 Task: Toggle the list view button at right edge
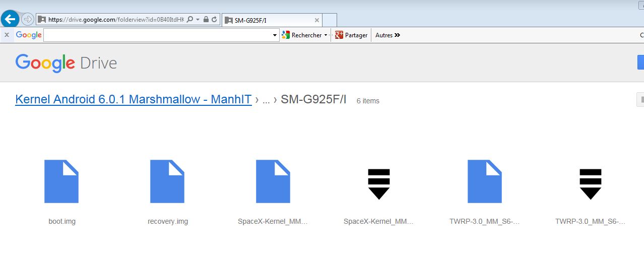tap(641, 100)
